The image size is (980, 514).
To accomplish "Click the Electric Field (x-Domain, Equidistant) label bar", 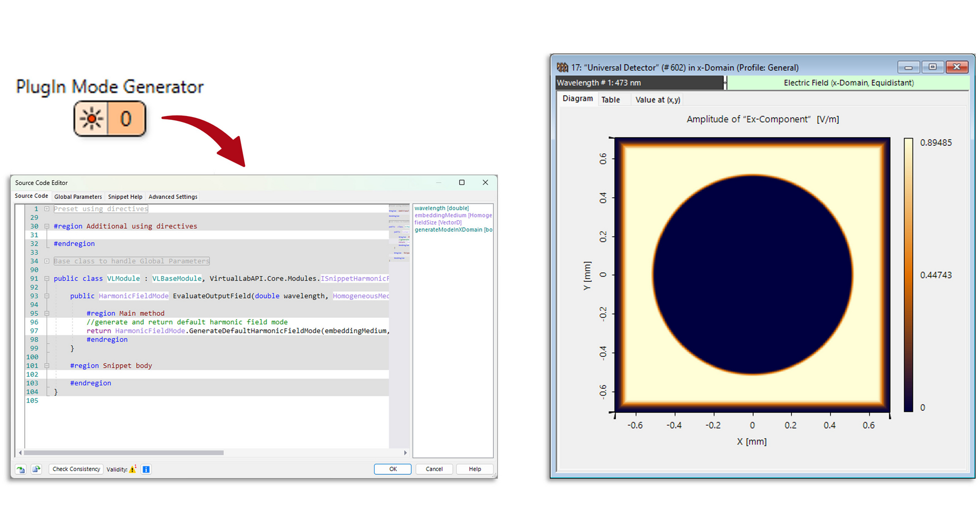I will coord(848,83).
